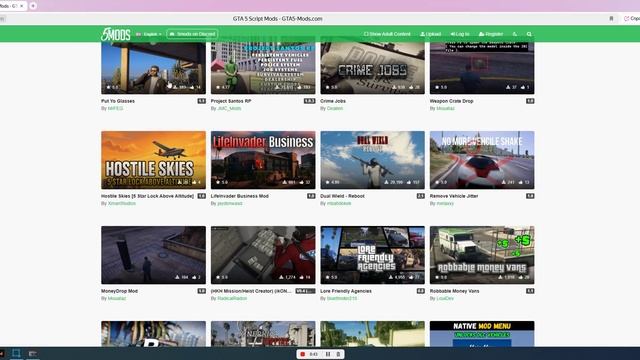Open the author link under Lore Friendly Agencies

tap(342, 298)
